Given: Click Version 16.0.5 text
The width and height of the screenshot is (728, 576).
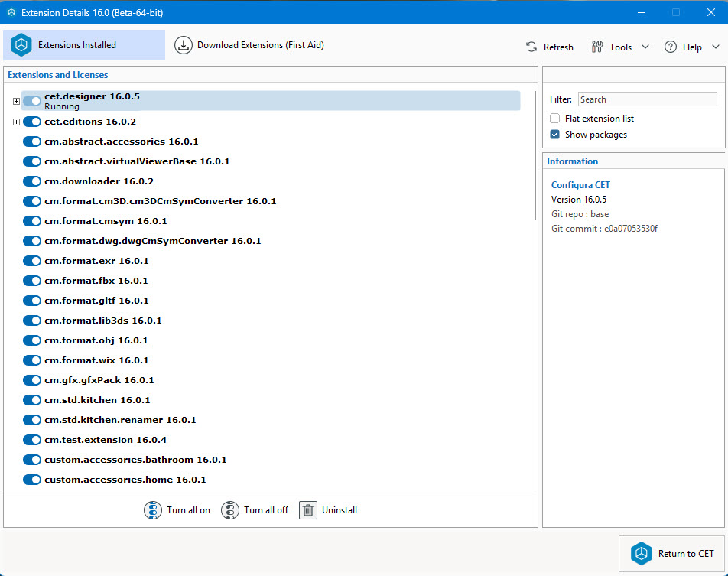Looking at the screenshot, I should [x=578, y=200].
